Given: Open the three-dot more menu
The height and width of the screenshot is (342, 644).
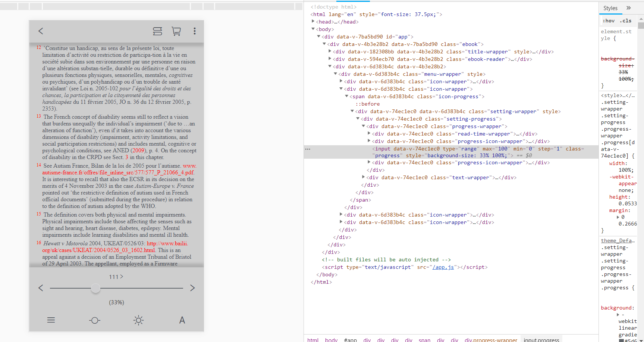Looking at the screenshot, I should [x=195, y=31].
